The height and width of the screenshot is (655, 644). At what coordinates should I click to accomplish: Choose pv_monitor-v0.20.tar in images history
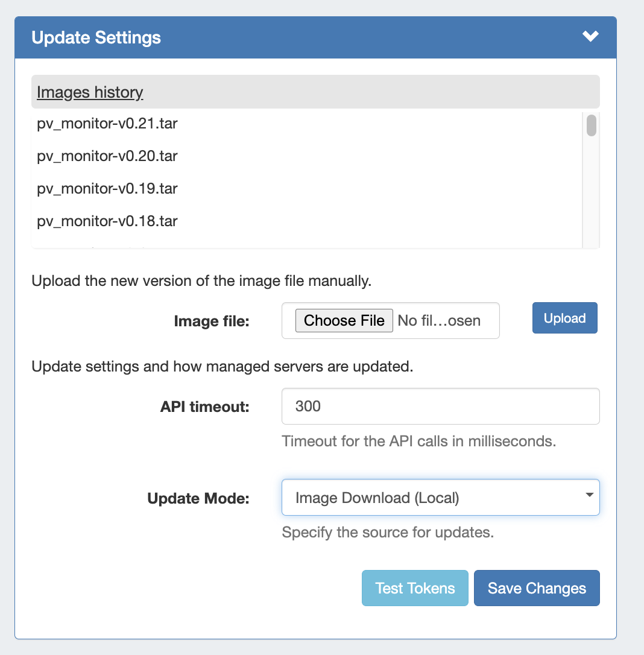[107, 157]
